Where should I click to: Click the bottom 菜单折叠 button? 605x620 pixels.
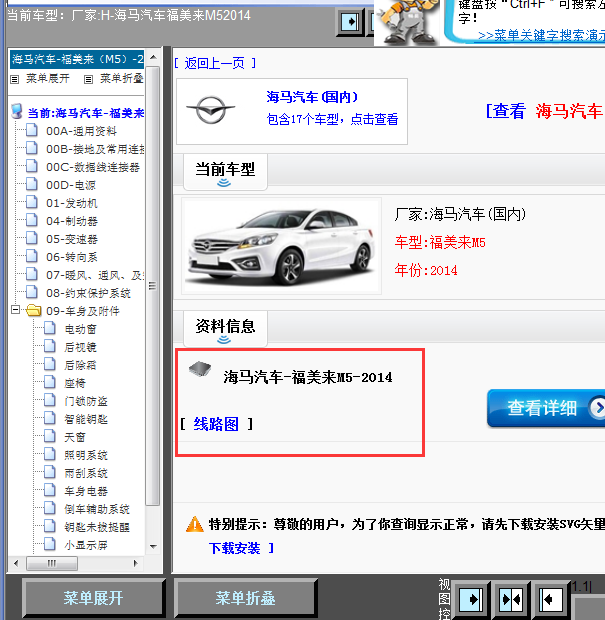pos(246,598)
